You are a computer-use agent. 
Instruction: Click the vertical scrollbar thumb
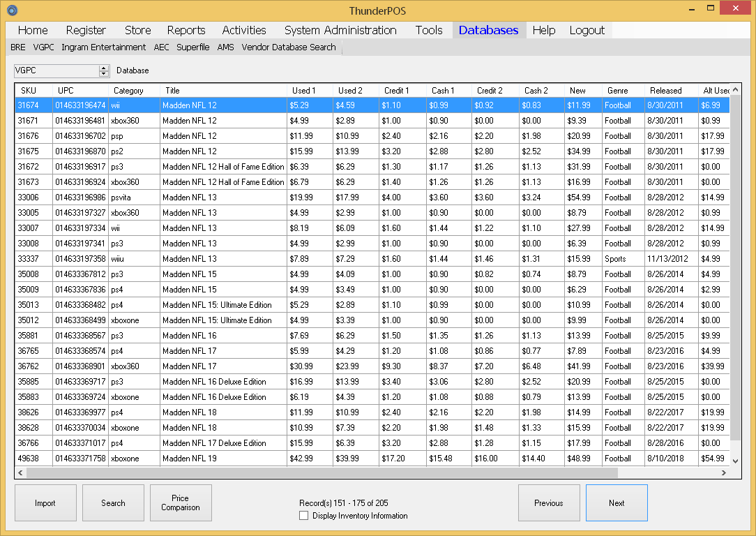coord(735,268)
